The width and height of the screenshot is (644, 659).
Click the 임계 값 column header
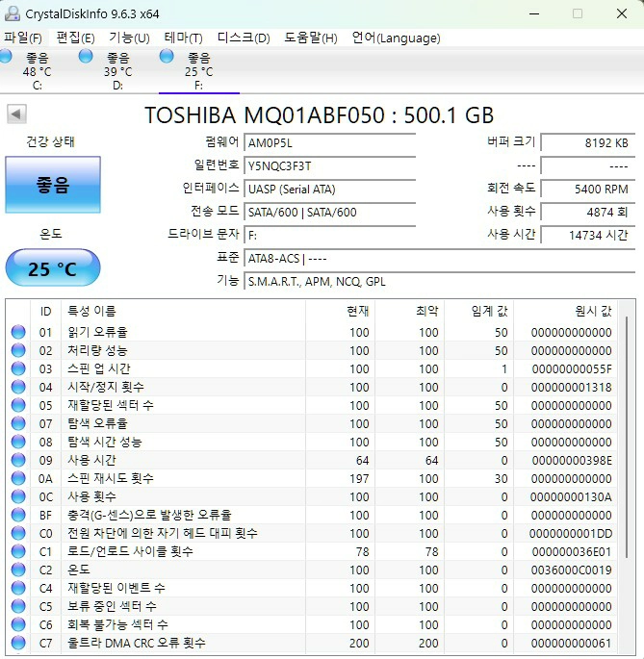(479, 312)
